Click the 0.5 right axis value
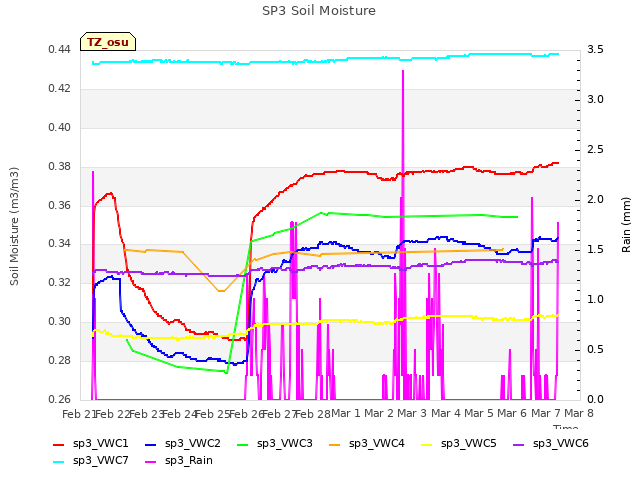The height and width of the screenshot is (480, 640). tap(595, 349)
